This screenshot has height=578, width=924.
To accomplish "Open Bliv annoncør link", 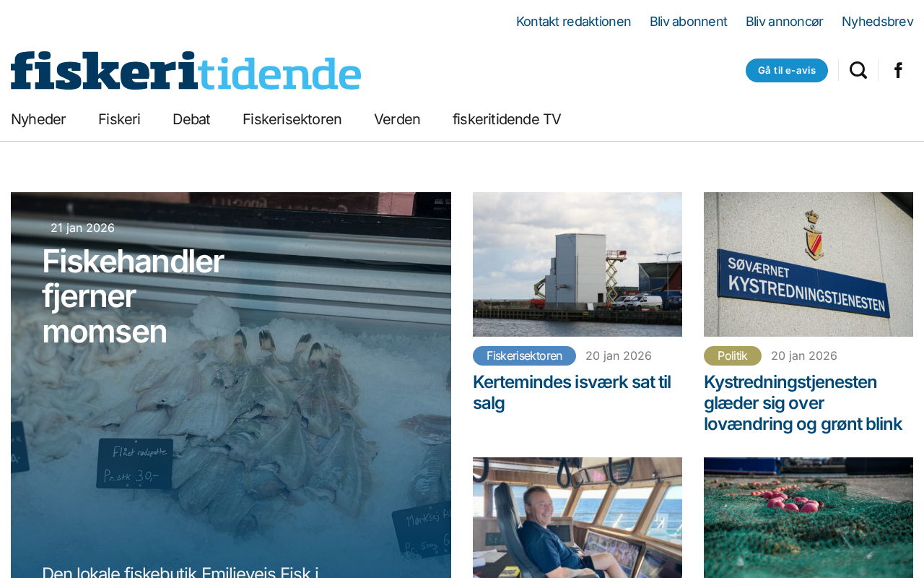I will (784, 22).
